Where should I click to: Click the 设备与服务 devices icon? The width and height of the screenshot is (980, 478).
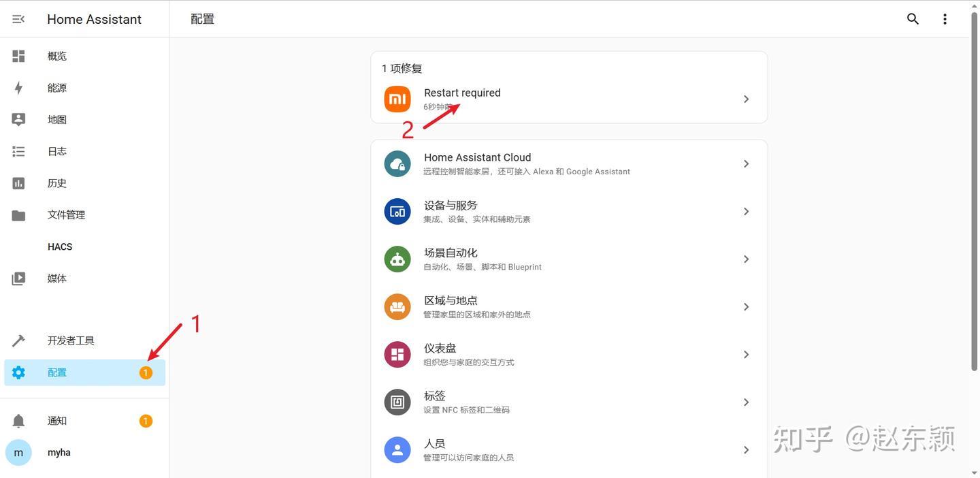(x=397, y=212)
